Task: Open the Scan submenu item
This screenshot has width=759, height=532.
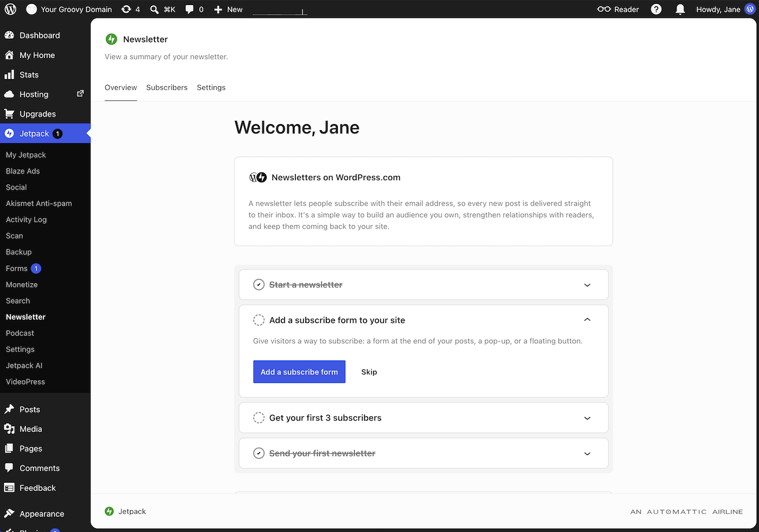Action: coord(15,236)
